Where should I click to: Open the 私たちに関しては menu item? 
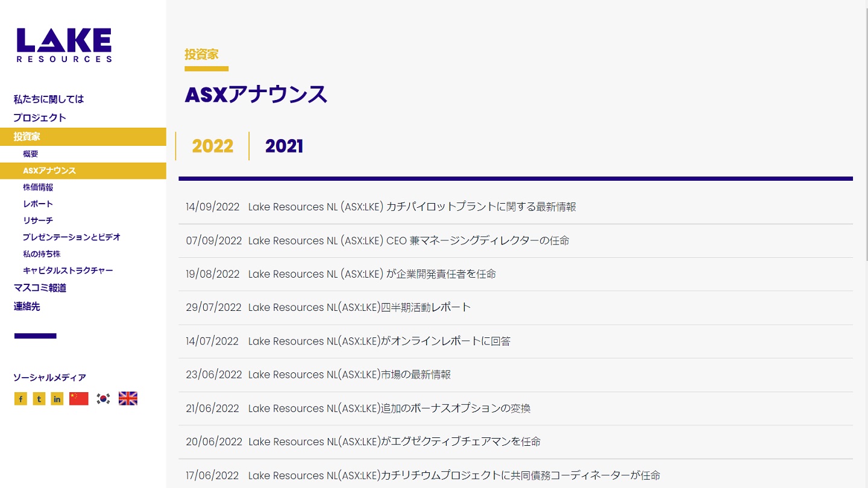coord(49,99)
